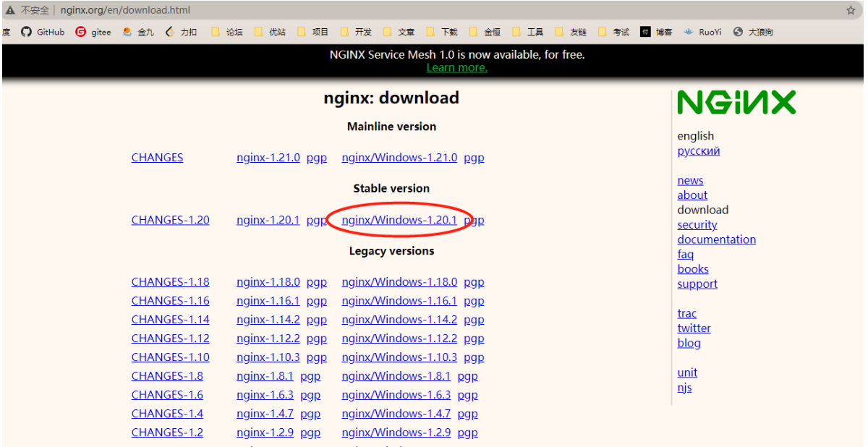The image size is (868, 447).
Task: Switch language to русский
Action: click(698, 151)
